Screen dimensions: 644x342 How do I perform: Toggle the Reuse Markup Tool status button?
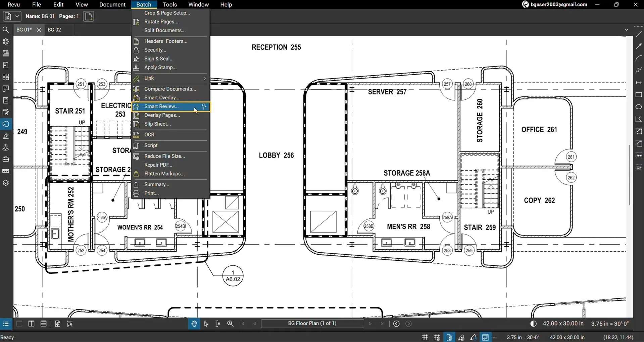[474, 337]
